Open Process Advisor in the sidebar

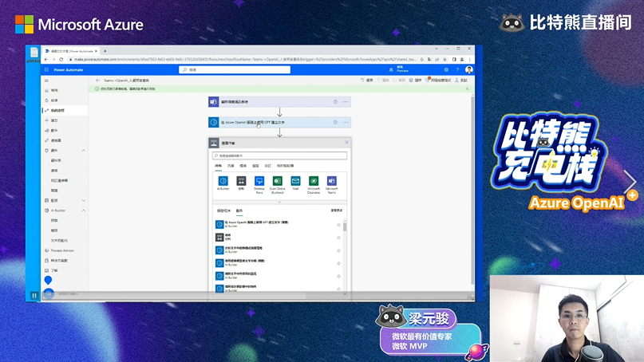[60, 250]
